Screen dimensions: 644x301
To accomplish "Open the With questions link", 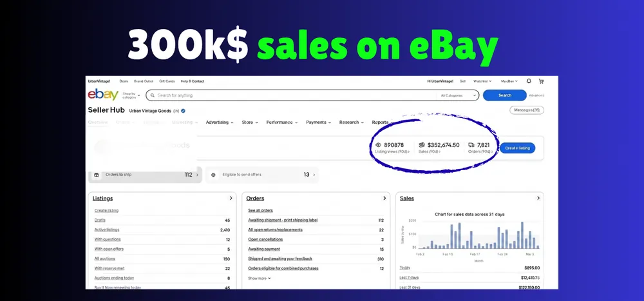I will [108, 239].
